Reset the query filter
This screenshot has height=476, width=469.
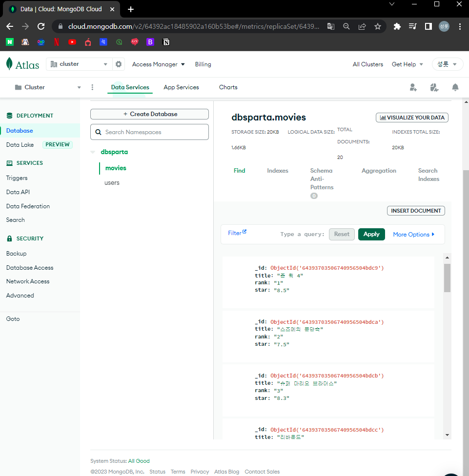click(342, 235)
